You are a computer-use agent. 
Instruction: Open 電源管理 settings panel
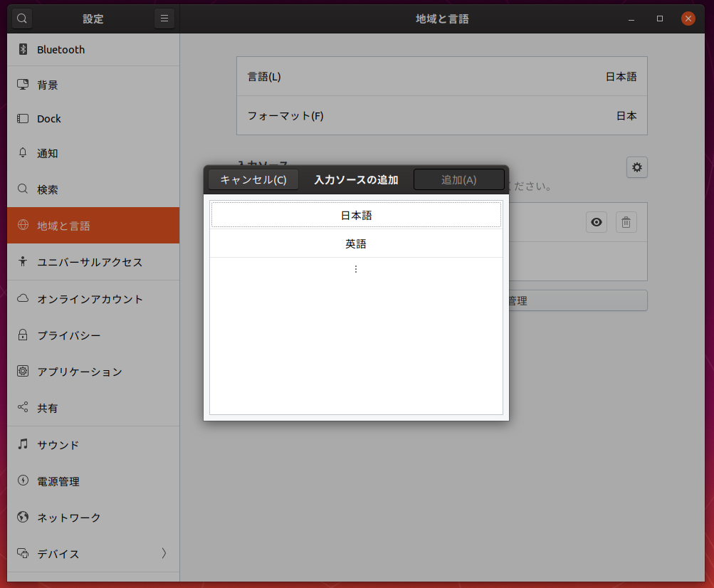point(93,481)
